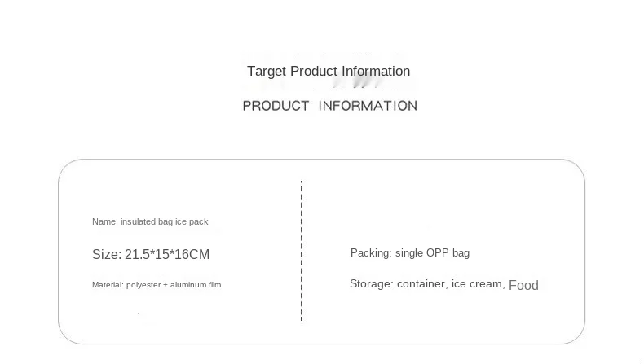Click the 'Material: polyester + aluminum film' line
The image size is (644, 364).
click(x=157, y=285)
